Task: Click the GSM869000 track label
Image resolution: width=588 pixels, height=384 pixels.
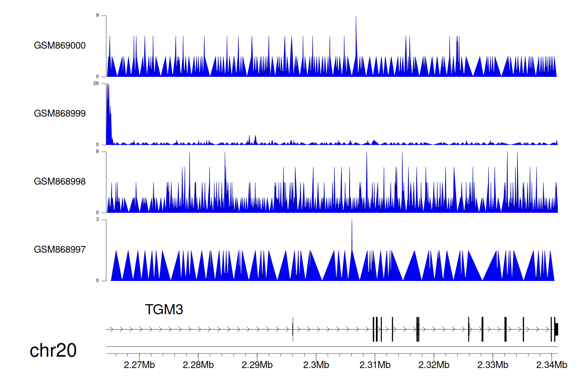Action: pos(60,45)
